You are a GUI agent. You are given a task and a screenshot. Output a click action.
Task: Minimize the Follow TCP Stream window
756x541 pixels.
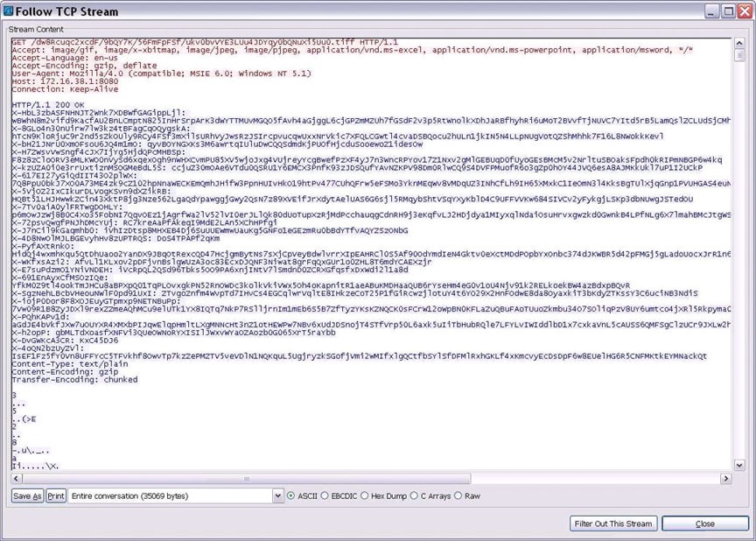(711, 11)
